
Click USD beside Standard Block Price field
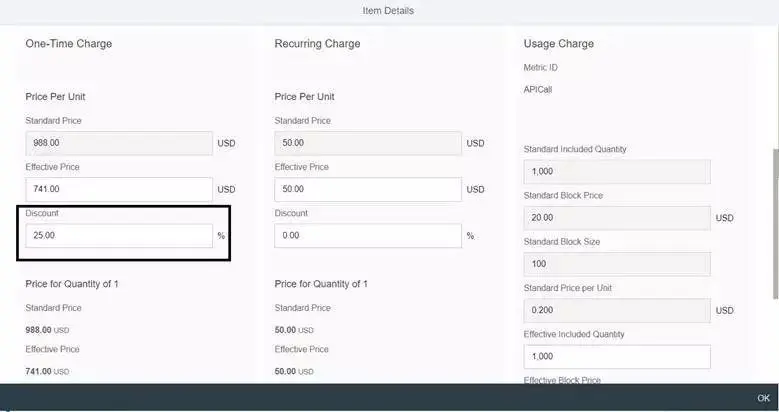click(x=724, y=218)
